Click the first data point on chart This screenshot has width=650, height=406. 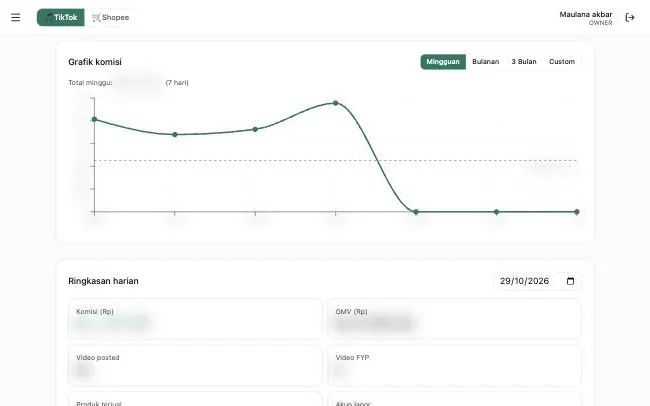95,119
